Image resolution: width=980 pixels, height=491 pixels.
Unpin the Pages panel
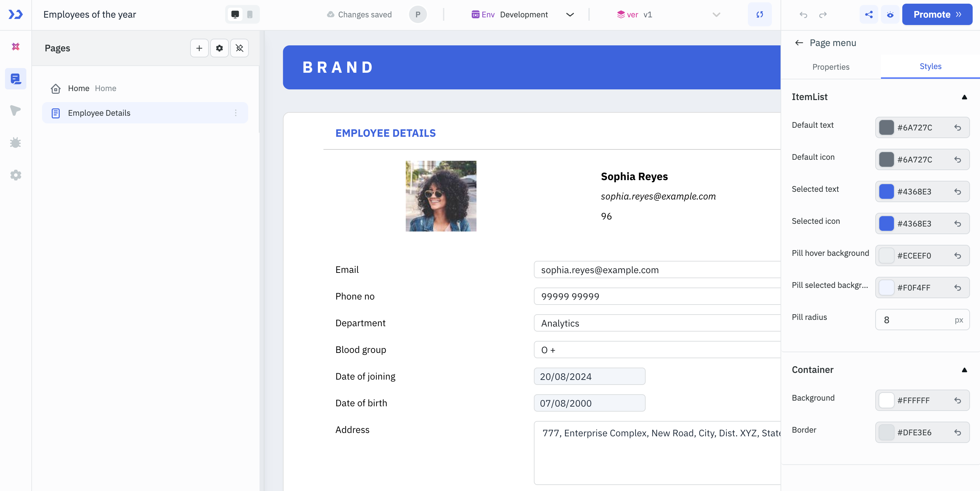tap(239, 48)
